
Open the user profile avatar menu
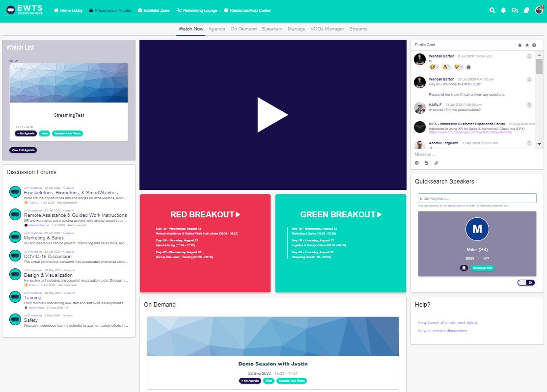[x=539, y=10]
